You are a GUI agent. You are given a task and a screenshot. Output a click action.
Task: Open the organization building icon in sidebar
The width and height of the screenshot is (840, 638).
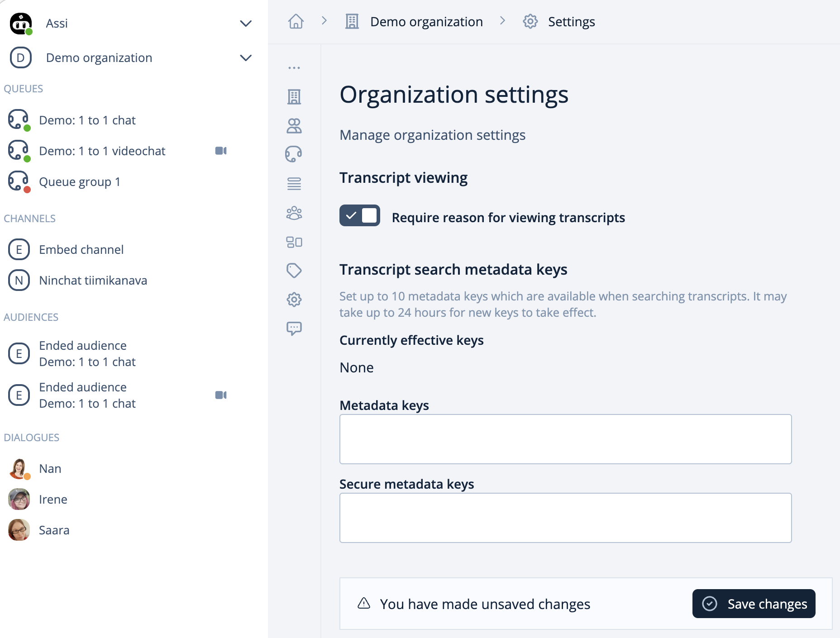tap(294, 96)
